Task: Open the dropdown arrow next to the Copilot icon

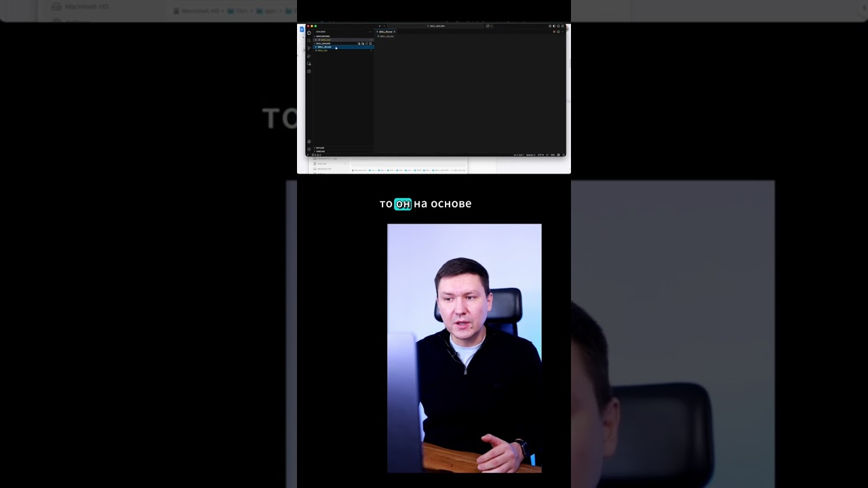Action: (x=492, y=26)
